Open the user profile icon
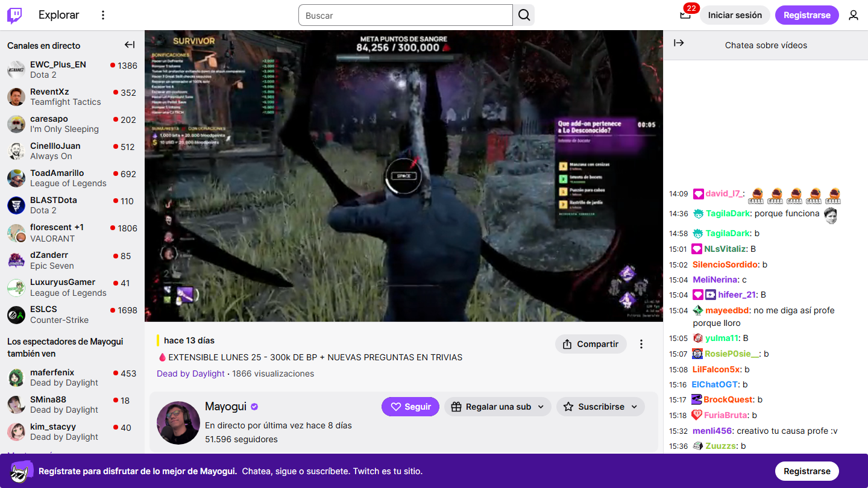 [854, 15]
